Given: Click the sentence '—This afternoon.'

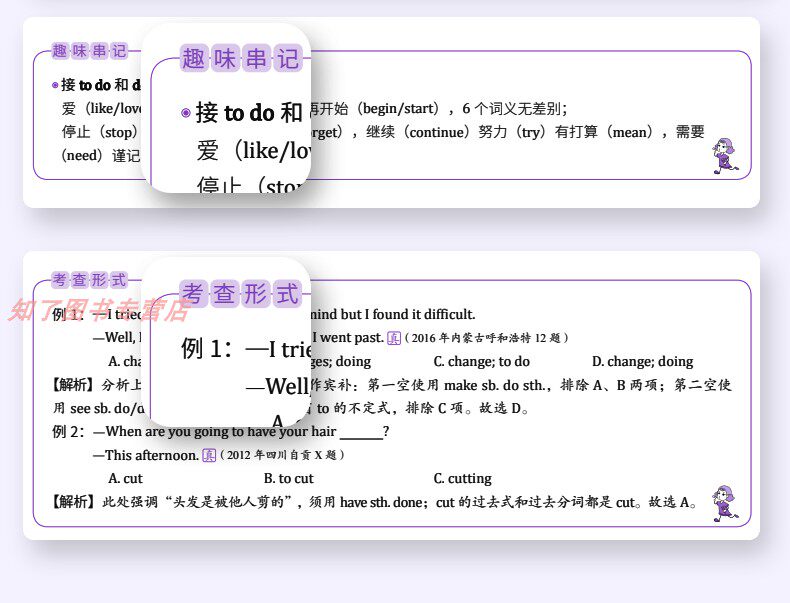Looking at the screenshot, I should click(x=146, y=455).
